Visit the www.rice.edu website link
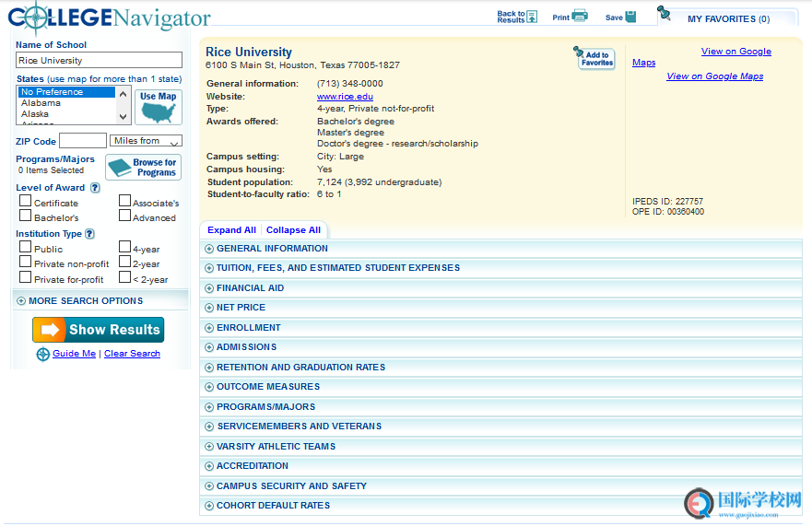Image resolution: width=812 pixels, height=526 pixels. [x=345, y=97]
